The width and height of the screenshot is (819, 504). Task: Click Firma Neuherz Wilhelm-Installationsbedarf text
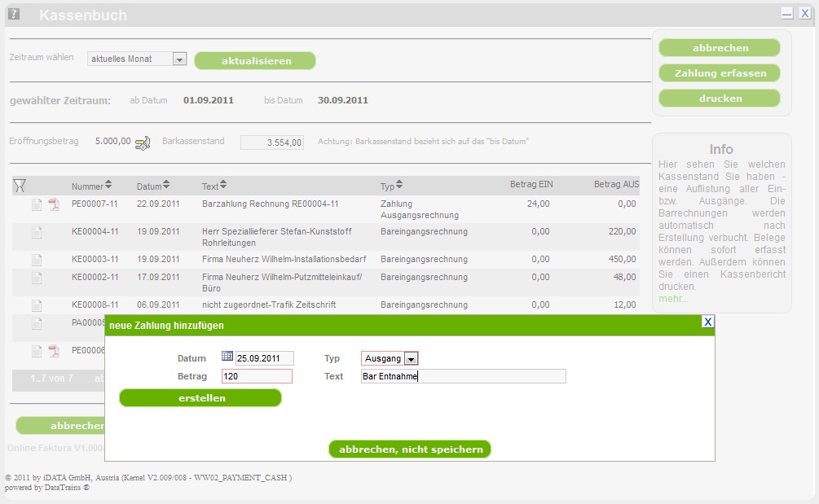click(284, 259)
